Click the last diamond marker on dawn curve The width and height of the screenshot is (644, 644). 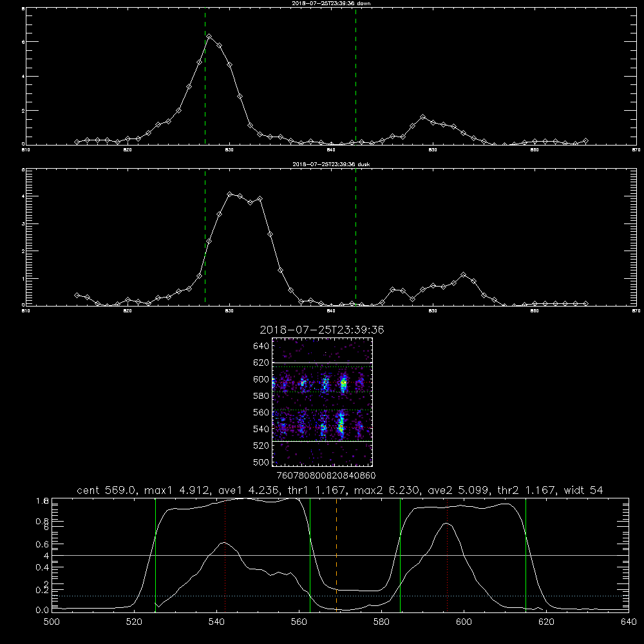pos(585,141)
